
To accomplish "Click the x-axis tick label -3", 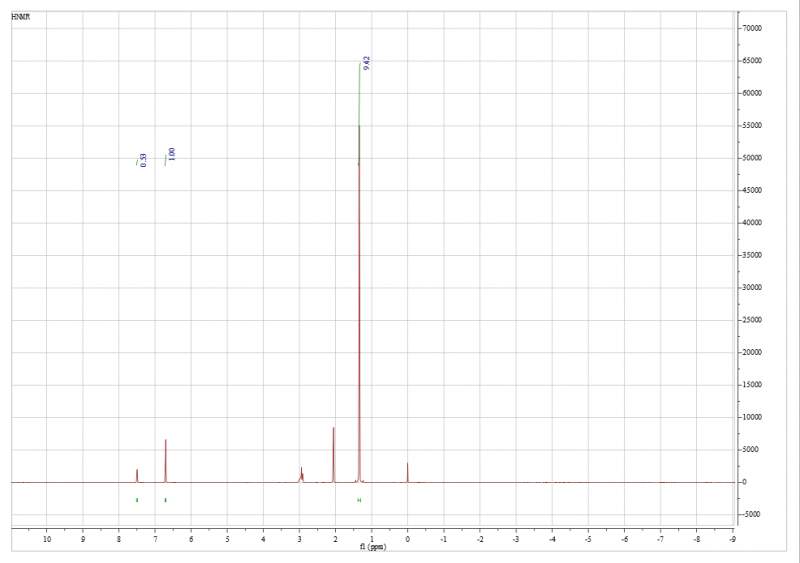I will click(x=515, y=539).
